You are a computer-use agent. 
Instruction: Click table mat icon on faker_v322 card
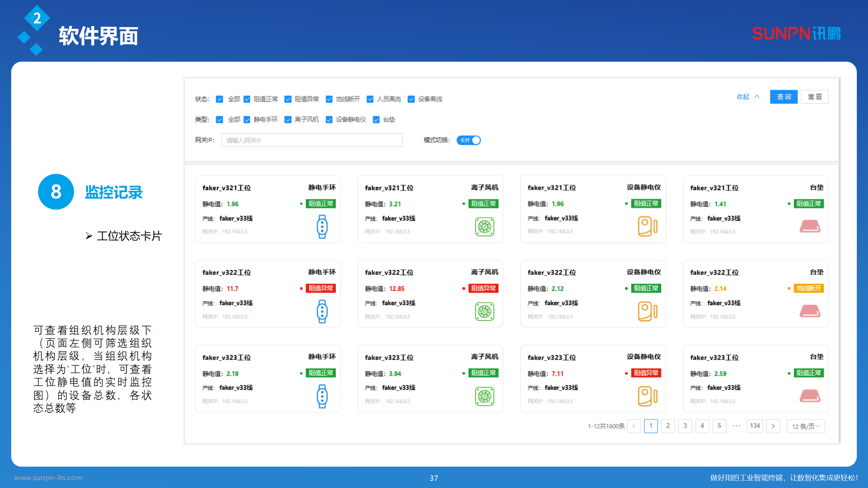[810, 311]
